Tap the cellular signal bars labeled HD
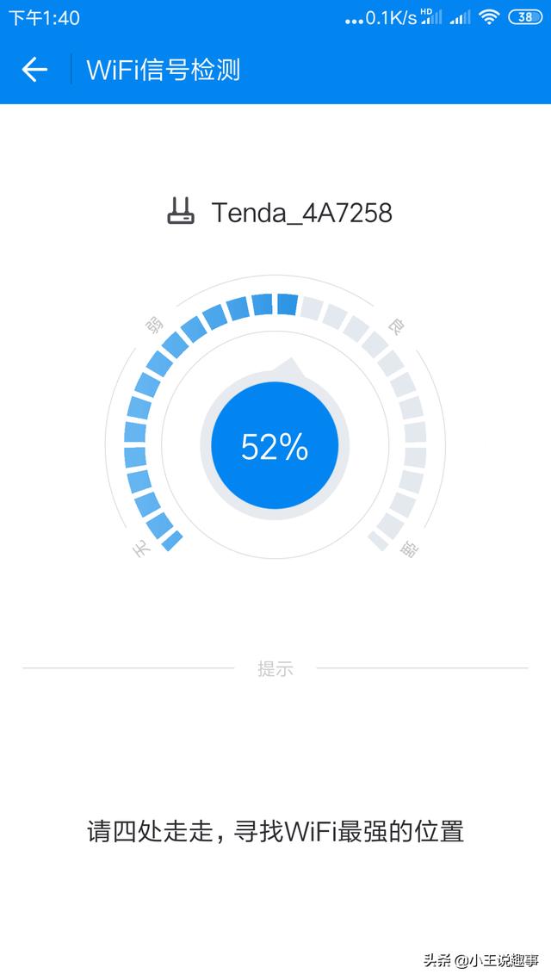The height and width of the screenshot is (980, 551). [x=431, y=17]
